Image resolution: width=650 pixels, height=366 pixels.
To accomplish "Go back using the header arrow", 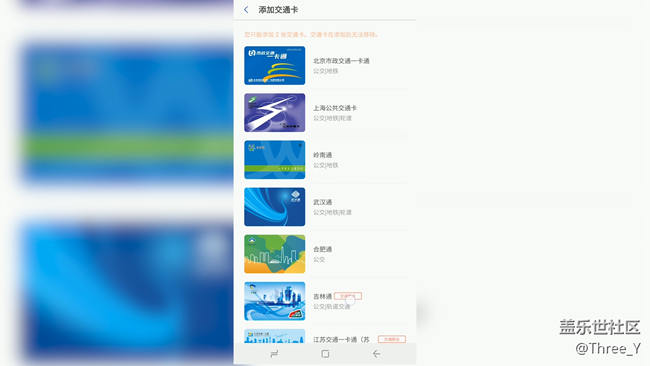I will [246, 10].
